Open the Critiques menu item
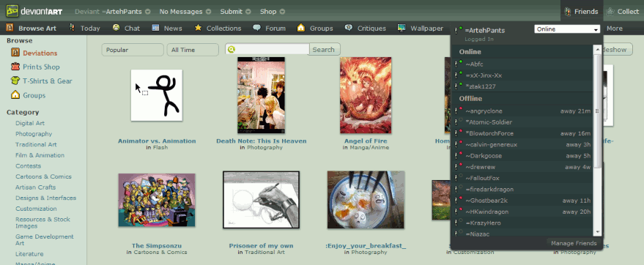Viewport: 644px width, 265px height. [x=371, y=29]
